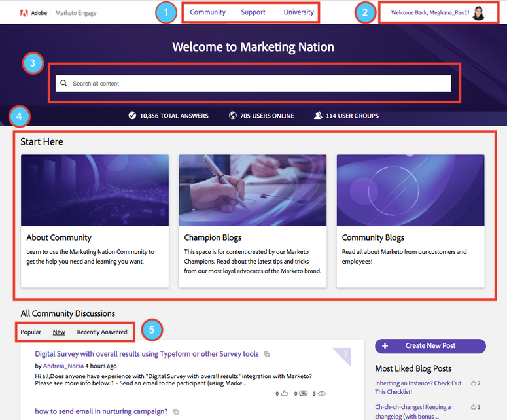Open the University menu
The image size is (507, 420).
(299, 12)
